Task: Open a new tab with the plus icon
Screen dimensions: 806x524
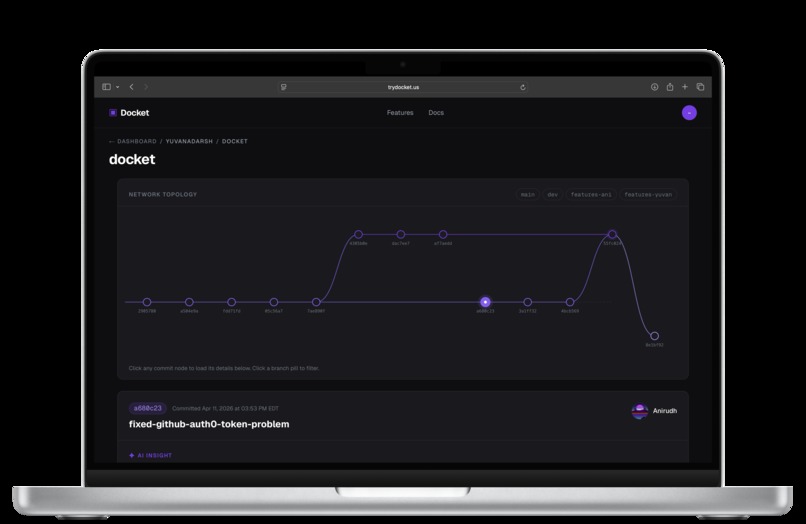Action: [685, 87]
